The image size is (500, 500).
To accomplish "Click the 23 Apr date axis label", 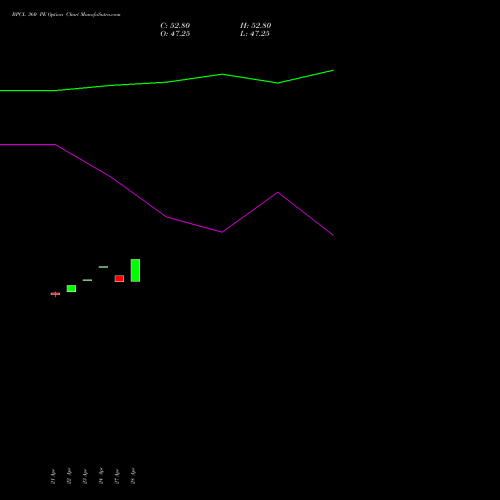I will pos(85,476).
